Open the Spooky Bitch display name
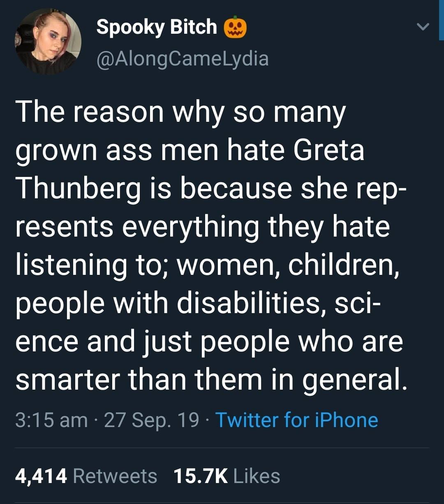 157,27
